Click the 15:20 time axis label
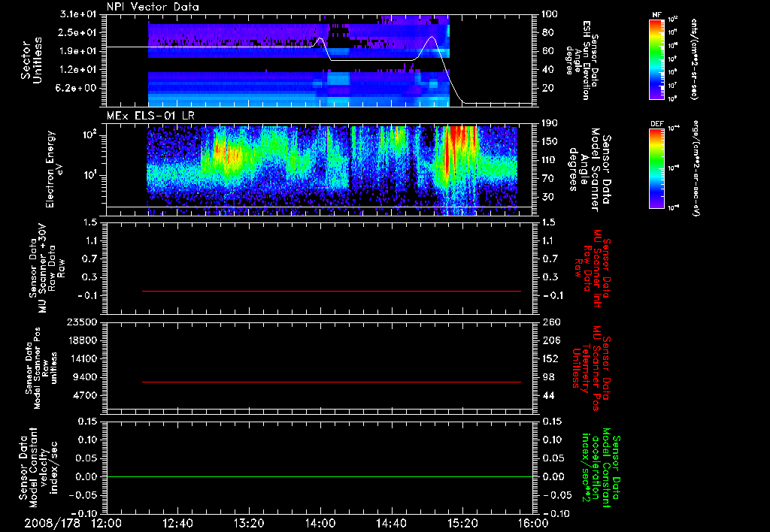 click(462, 523)
